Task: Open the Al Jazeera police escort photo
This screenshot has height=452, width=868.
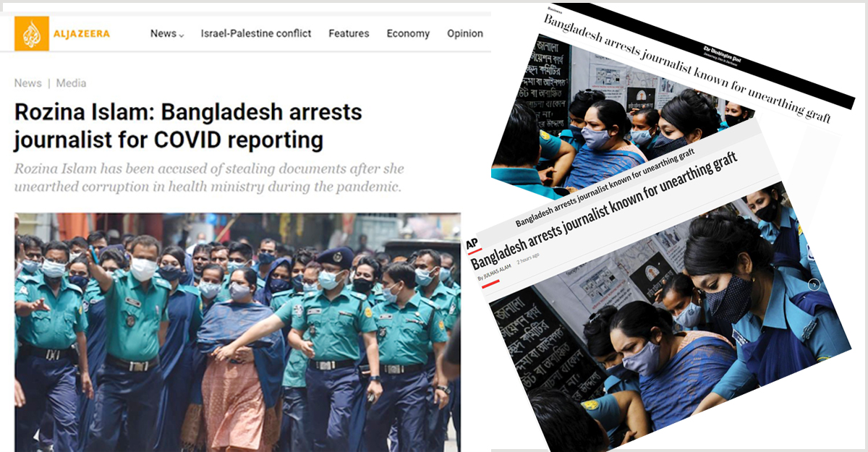Action: [237, 332]
